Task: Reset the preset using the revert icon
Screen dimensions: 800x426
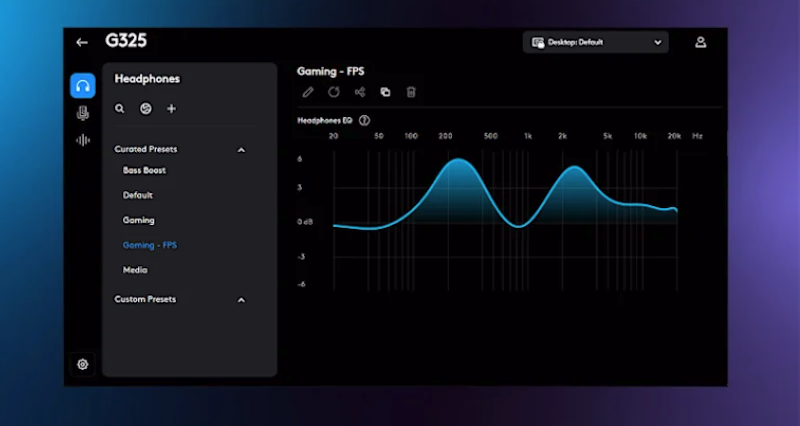Action: coord(334,92)
